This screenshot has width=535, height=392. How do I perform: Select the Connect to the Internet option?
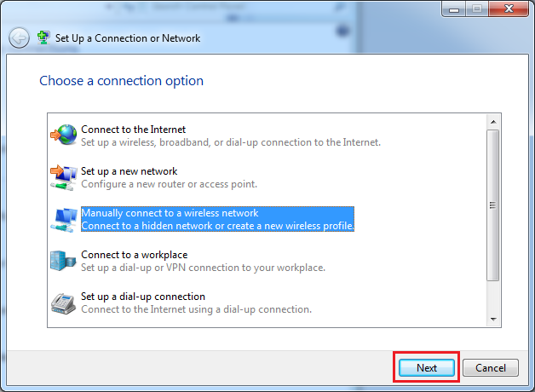pos(133,130)
